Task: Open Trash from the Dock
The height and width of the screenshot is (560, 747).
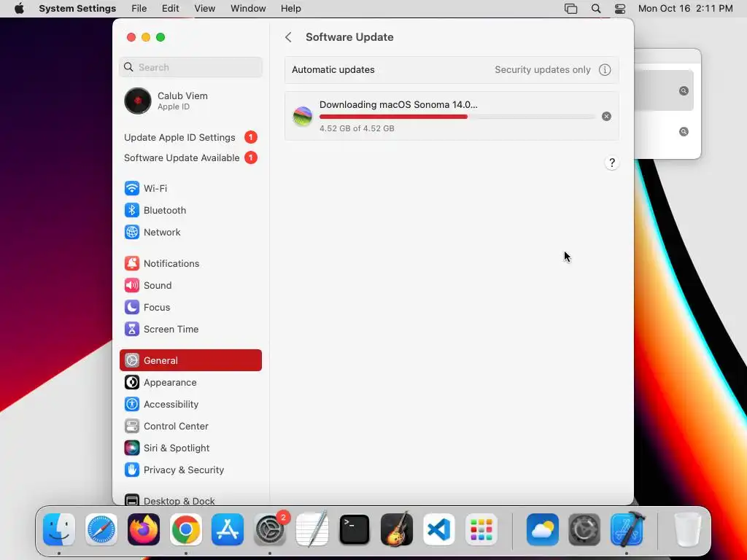Action: click(x=689, y=529)
